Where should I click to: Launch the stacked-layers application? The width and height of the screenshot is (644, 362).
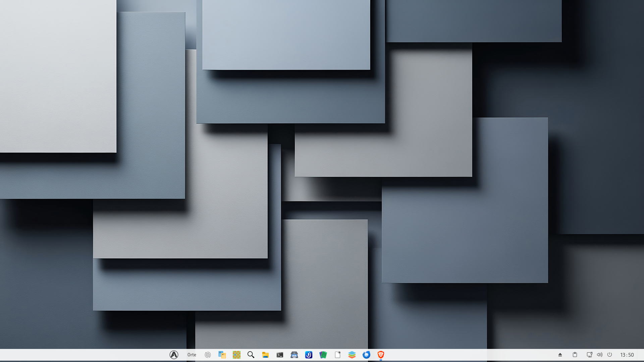point(352,355)
